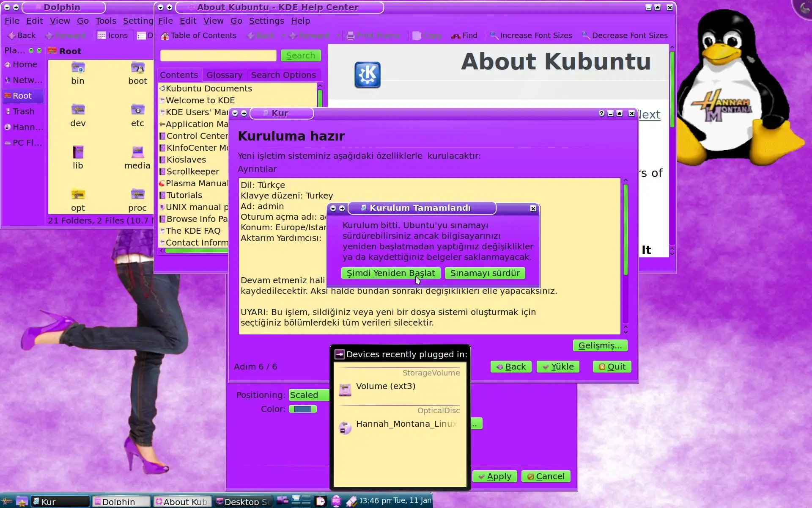
Task: Select Root in Dolphin places panel
Action: 22,96
